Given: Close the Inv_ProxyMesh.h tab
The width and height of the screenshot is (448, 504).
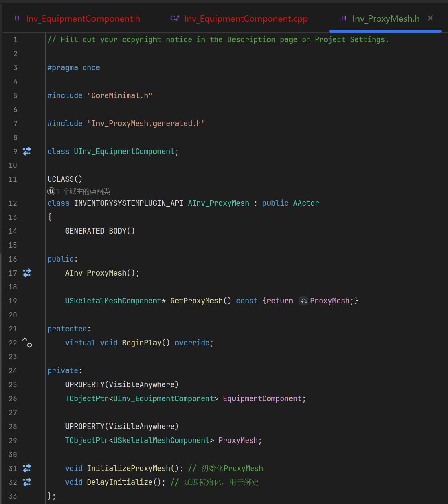Looking at the screenshot, I should [430, 18].
